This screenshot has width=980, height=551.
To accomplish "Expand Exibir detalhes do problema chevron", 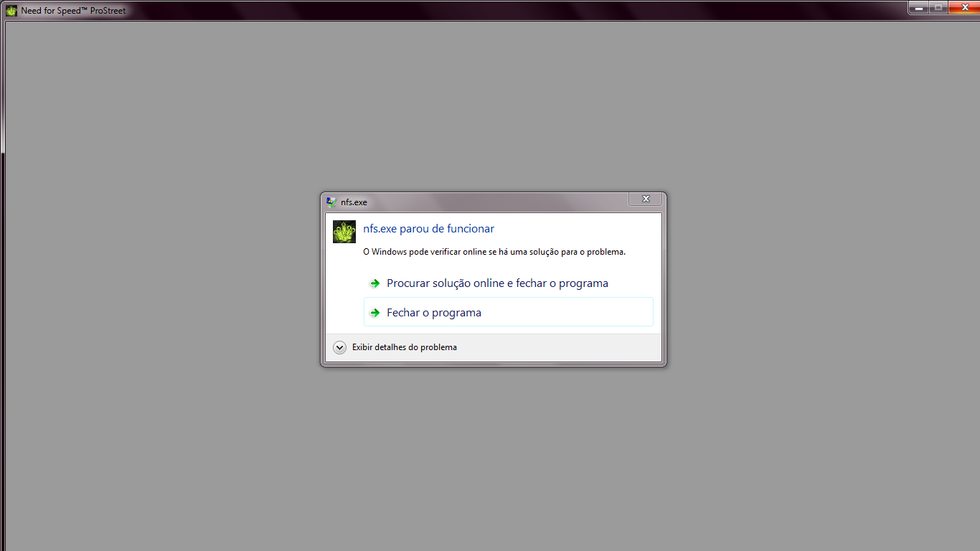I will [x=340, y=347].
